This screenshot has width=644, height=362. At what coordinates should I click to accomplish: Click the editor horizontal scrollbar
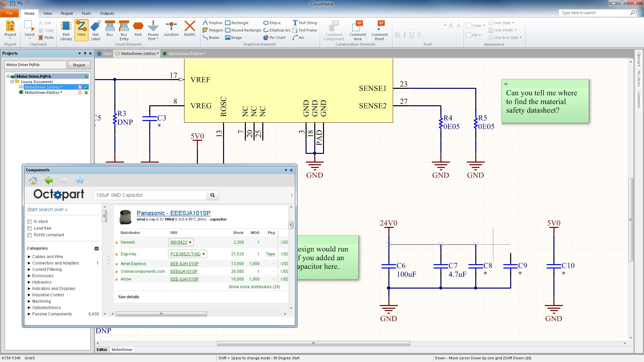313,343
